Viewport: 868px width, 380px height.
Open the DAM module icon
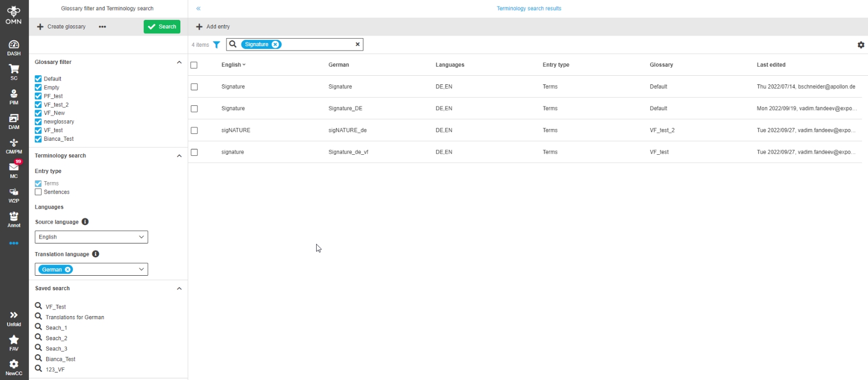(14, 121)
